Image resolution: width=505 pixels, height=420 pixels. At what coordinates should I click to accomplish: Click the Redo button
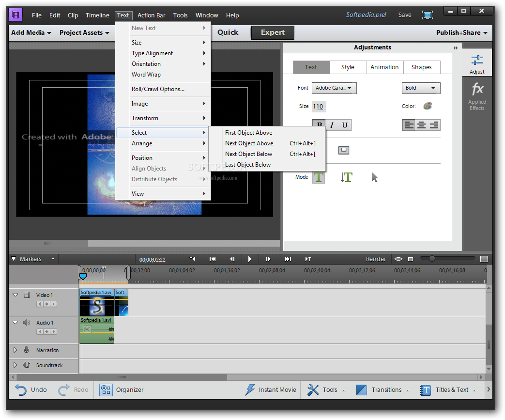(73, 389)
